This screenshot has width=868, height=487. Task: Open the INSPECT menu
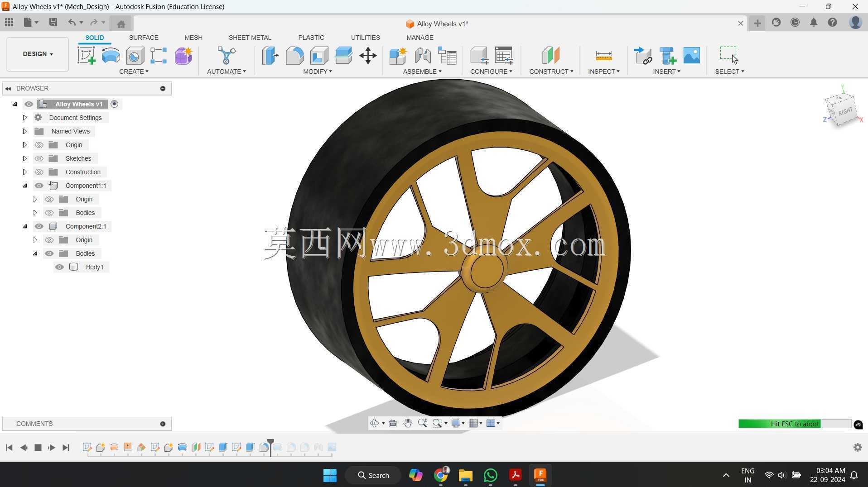[603, 72]
